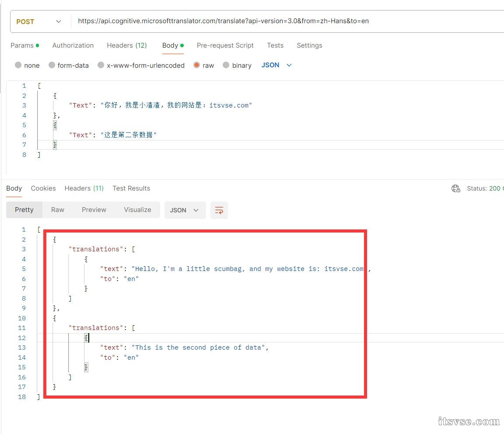The width and height of the screenshot is (504, 434).
Task: Click the Visualize response button
Action: (137, 210)
